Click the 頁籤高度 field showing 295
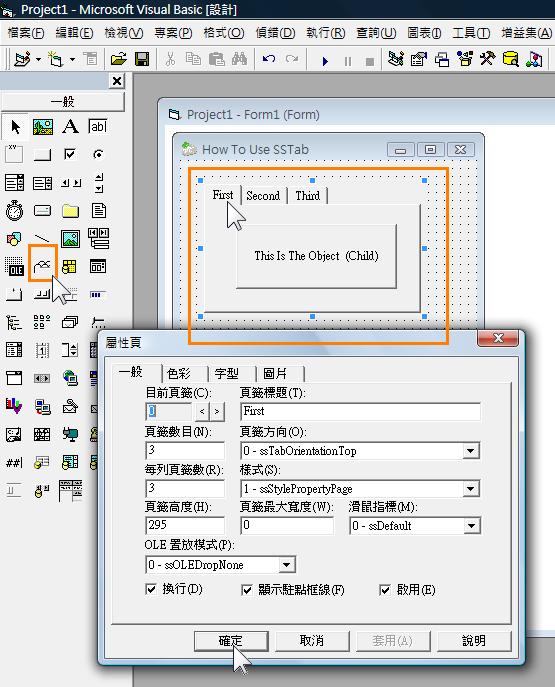555x687 pixels. pyautogui.click(x=184, y=525)
